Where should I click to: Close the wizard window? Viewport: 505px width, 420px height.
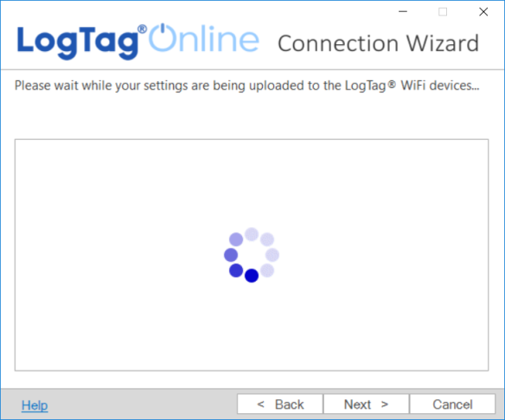[x=483, y=12]
